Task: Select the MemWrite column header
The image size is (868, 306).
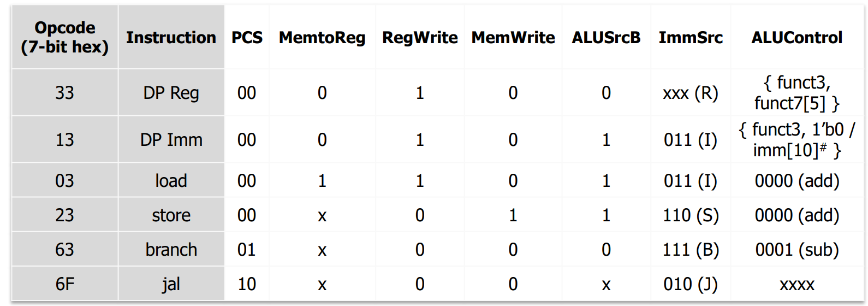Action: coord(513,37)
